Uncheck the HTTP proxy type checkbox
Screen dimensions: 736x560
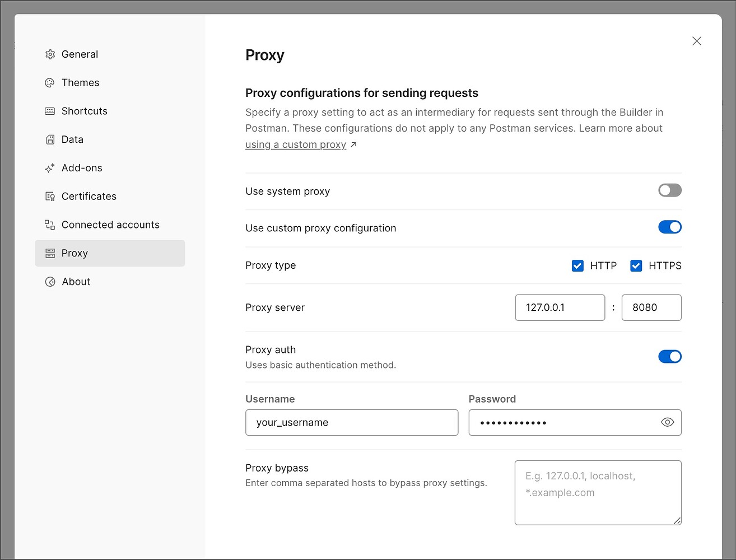[x=577, y=265]
